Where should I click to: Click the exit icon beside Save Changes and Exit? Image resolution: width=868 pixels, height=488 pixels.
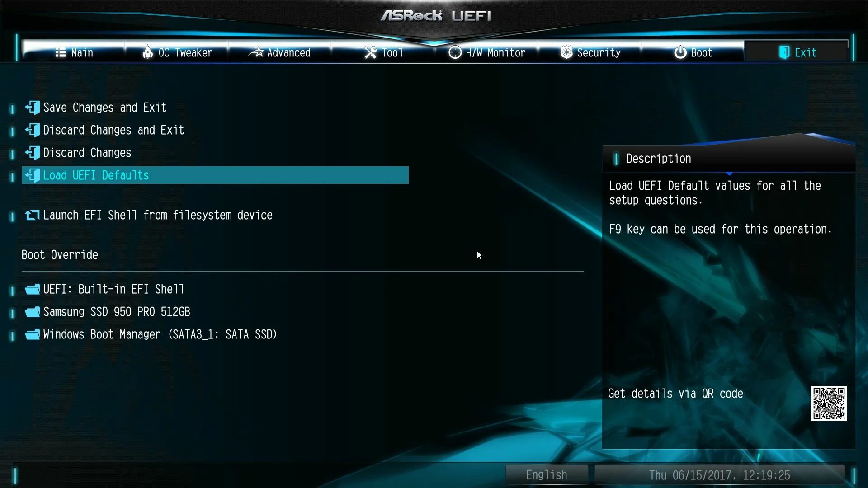33,108
